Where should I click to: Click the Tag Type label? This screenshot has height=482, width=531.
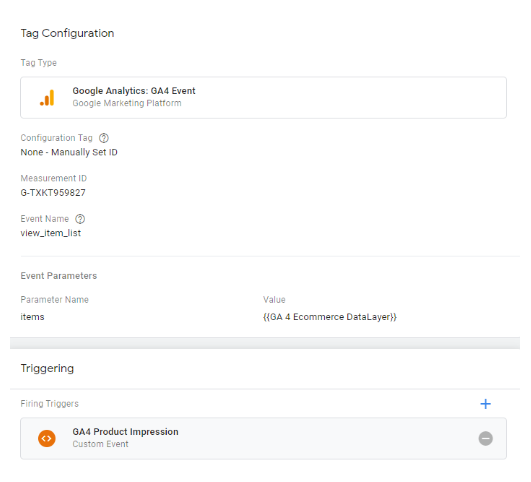point(39,63)
